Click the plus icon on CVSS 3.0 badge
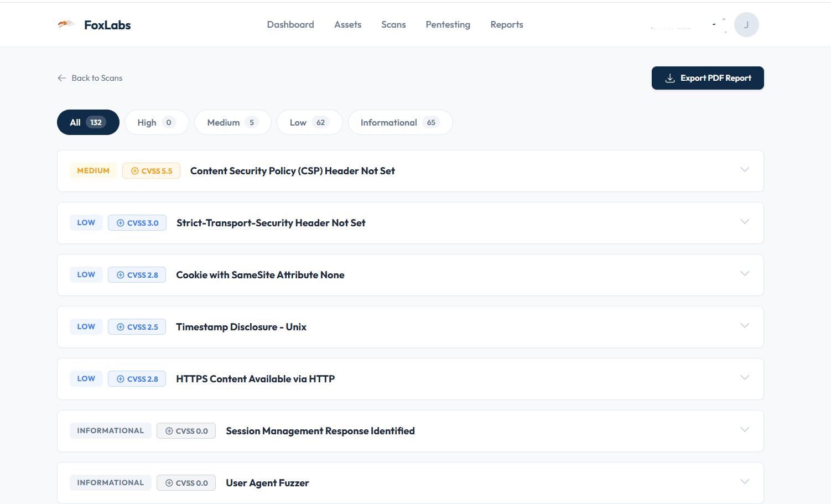Screen dimensions: 831x504 pyautogui.click(x=120, y=222)
